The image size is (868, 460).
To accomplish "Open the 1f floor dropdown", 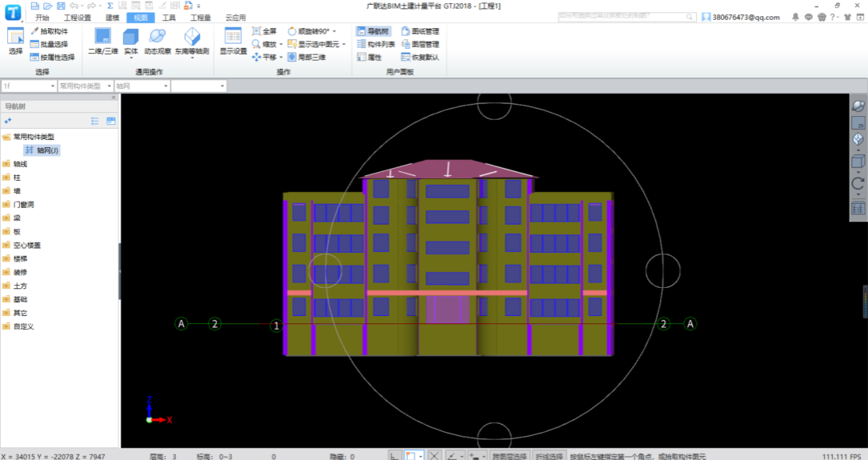I will [29, 86].
